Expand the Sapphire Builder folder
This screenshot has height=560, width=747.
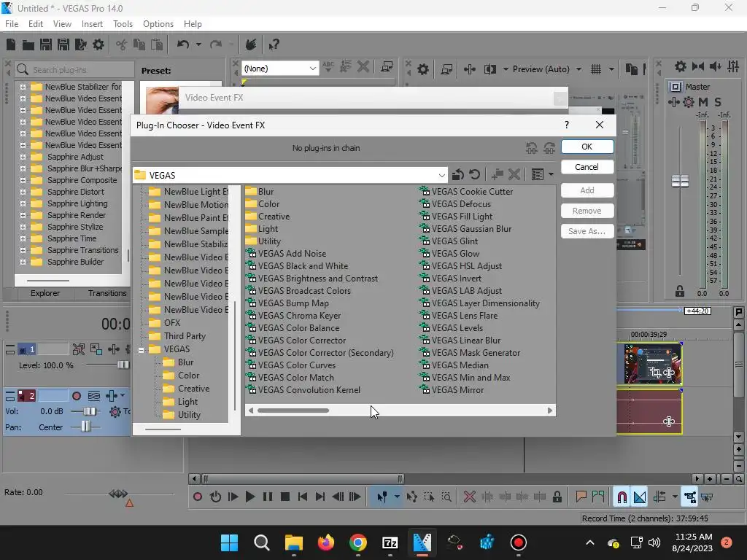pyautogui.click(x=23, y=262)
